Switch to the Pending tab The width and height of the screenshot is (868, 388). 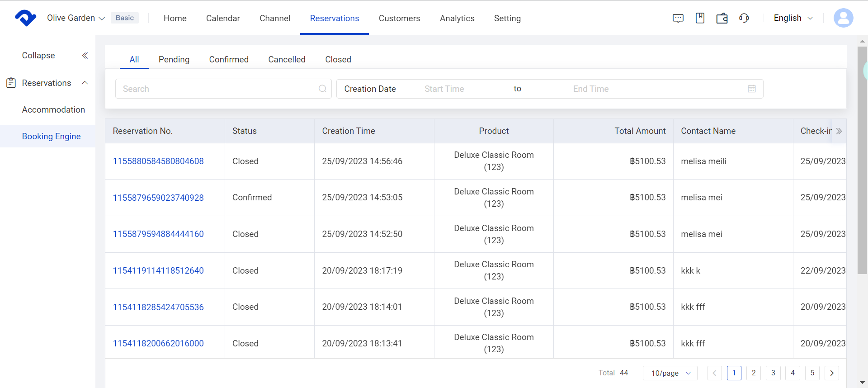(174, 60)
